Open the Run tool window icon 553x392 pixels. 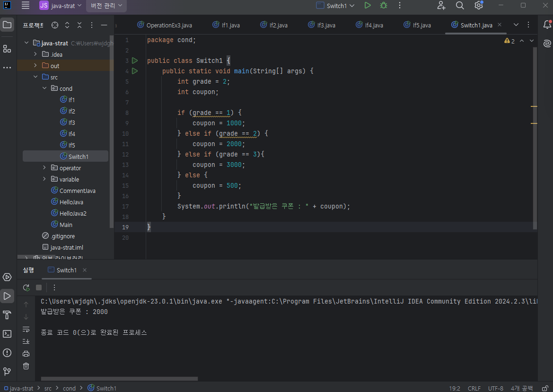(x=7, y=296)
